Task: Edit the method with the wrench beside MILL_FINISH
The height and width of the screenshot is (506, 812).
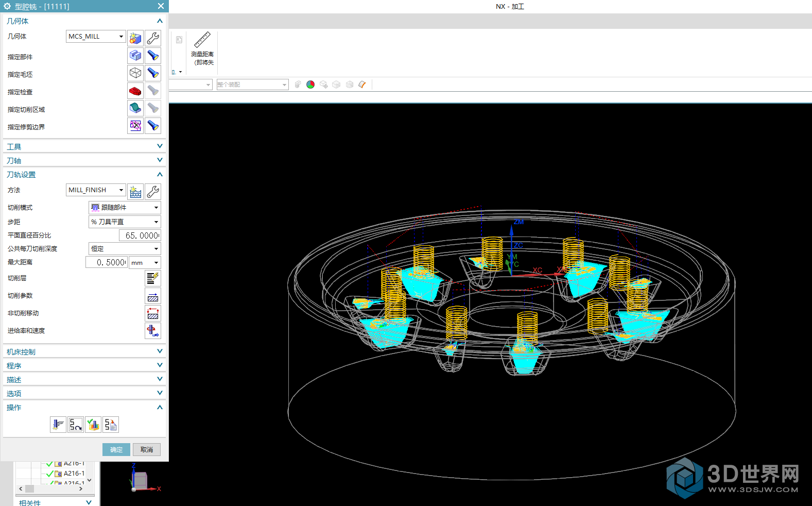Action: (x=153, y=192)
